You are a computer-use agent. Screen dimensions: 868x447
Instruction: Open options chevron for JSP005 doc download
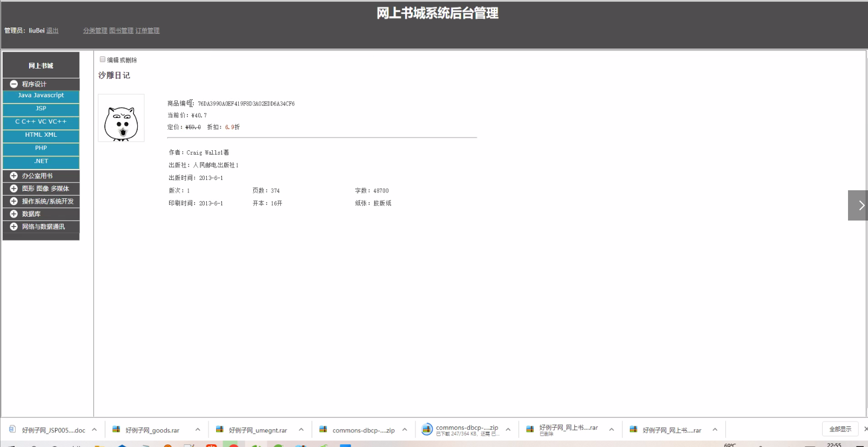94,430
